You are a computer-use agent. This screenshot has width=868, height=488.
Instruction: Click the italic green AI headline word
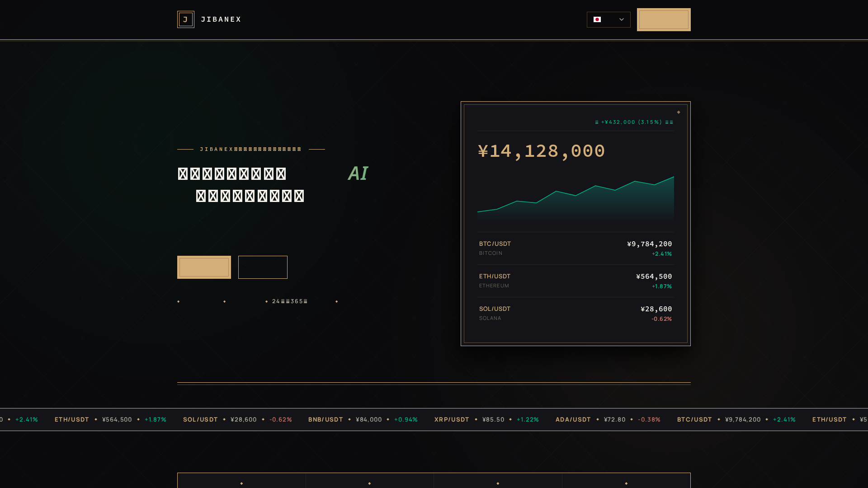(x=358, y=174)
